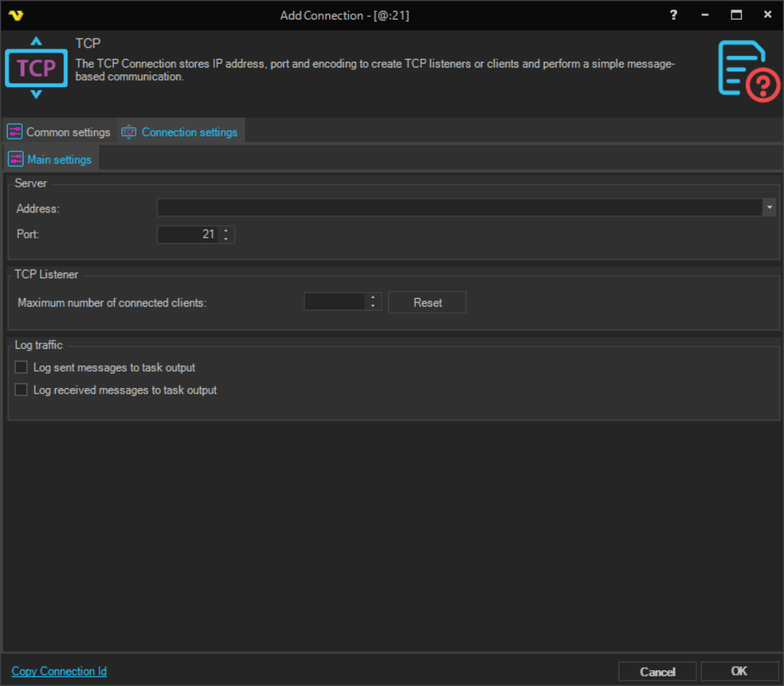Click the Copy Connection Id link
The image size is (784, 686).
tap(59, 671)
